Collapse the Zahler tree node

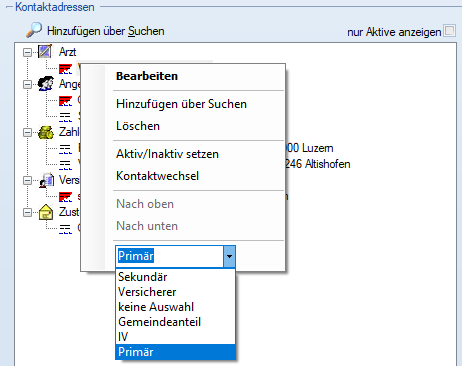click(27, 133)
